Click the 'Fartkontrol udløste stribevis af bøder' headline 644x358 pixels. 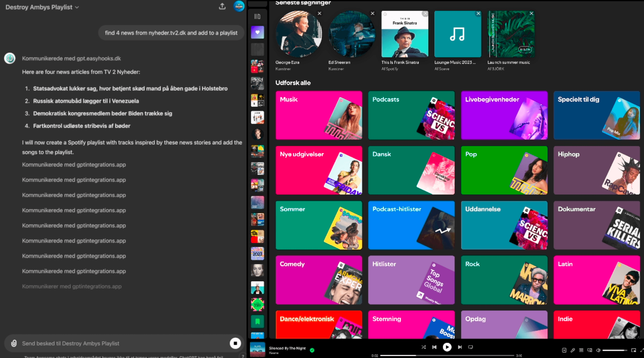[x=82, y=126]
